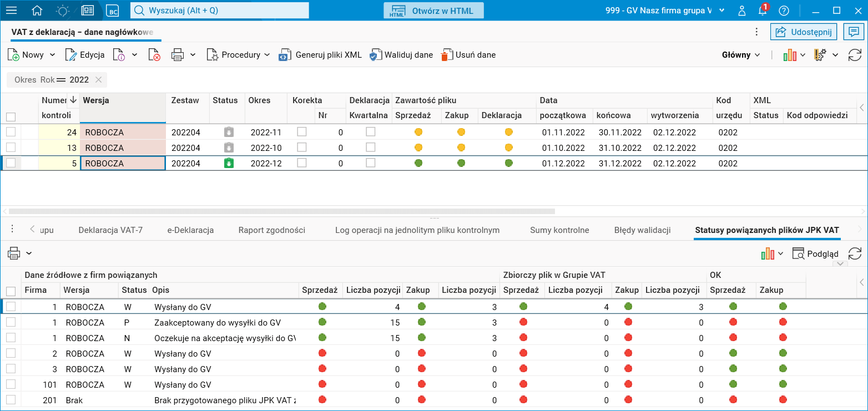Open the Błędy walidacji tab
868x411 pixels.
pyautogui.click(x=642, y=230)
